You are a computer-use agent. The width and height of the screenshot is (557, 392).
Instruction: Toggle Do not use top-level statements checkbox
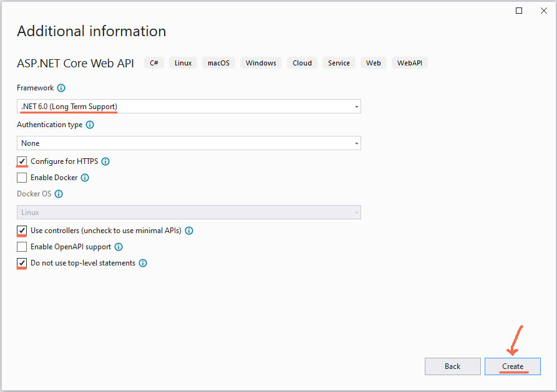coord(22,263)
